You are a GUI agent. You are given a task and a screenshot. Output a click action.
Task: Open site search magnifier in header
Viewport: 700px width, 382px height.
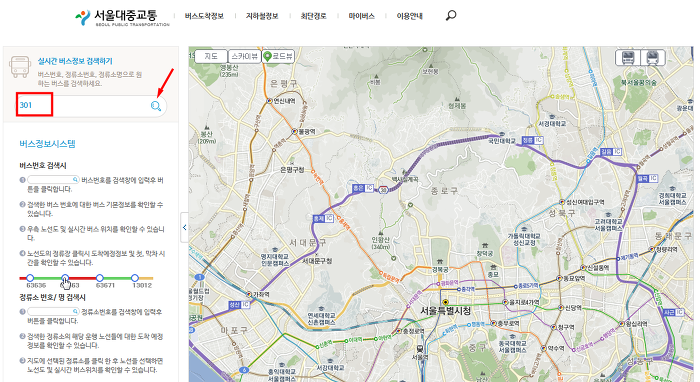coord(451,16)
